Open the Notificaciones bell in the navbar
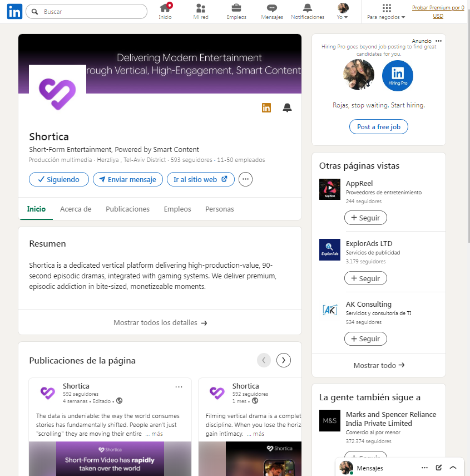Image resolution: width=470 pixels, height=476 pixels. coord(308,8)
